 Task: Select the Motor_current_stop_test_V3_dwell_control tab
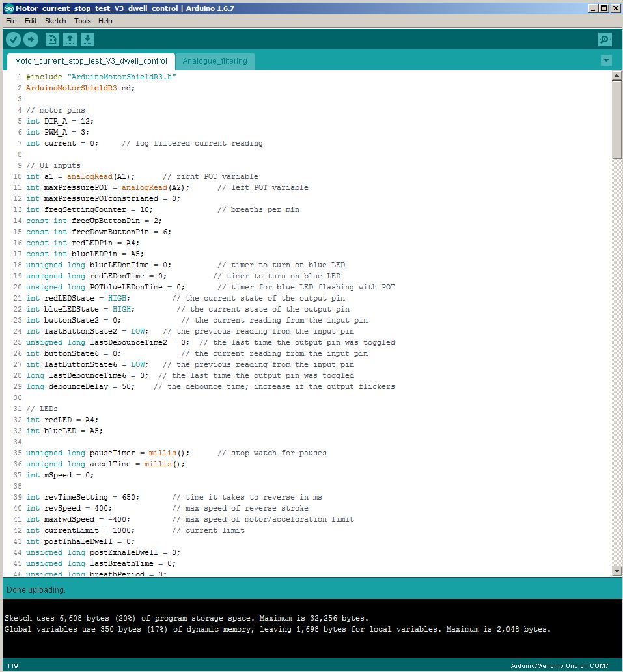(91, 61)
